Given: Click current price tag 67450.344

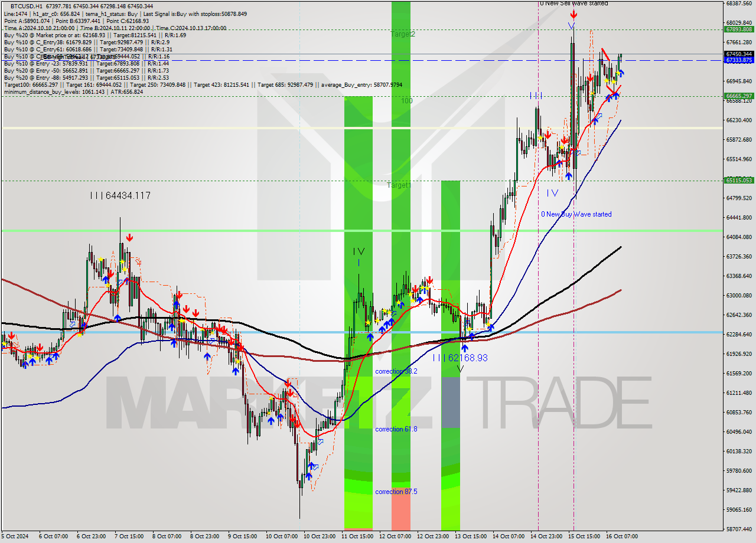Looking at the screenshot, I should [738, 54].
